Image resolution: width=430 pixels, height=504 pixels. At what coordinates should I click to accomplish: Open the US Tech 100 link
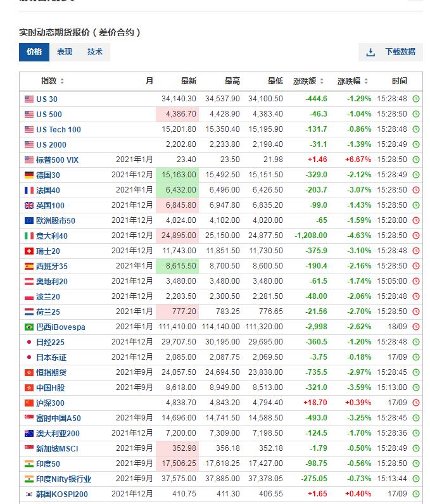click(58, 129)
